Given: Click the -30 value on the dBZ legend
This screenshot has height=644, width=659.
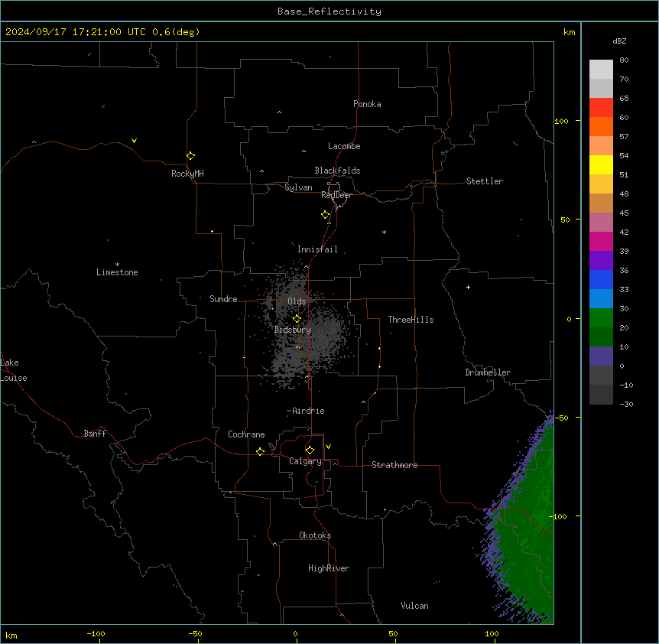Looking at the screenshot, I should (626, 404).
